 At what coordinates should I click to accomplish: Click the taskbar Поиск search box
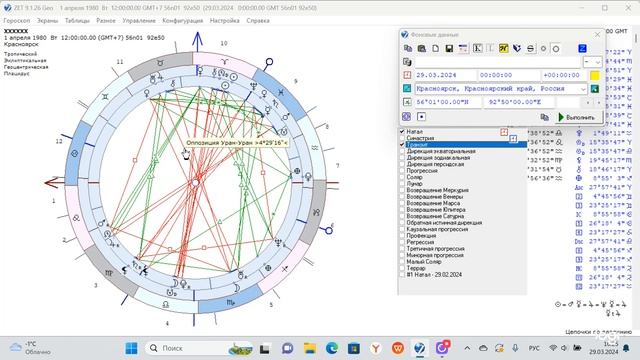[199, 348]
